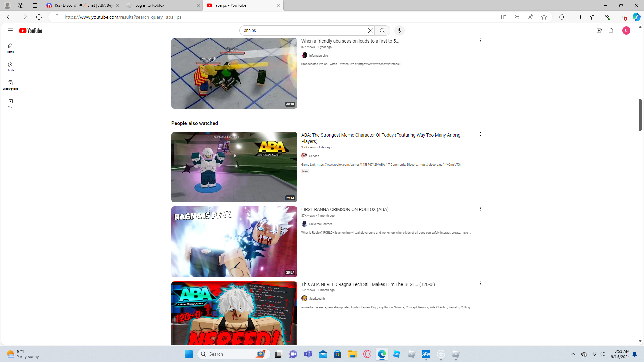Open the YouTube Create video button
The height and width of the screenshot is (362, 644).
coord(599,31)
